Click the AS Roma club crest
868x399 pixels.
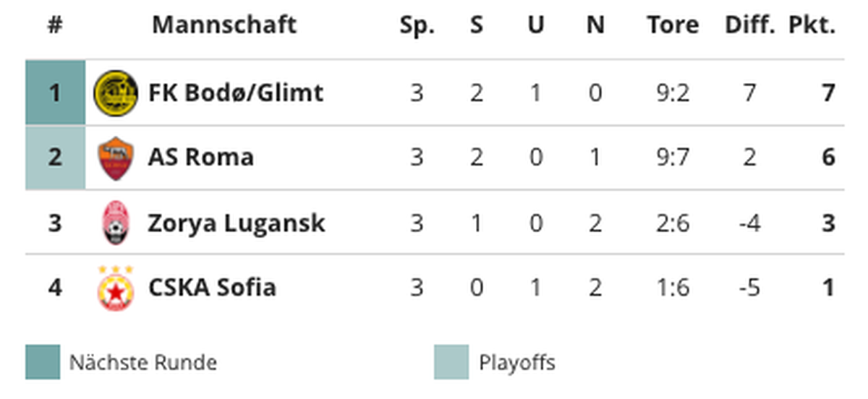(116, 158)
